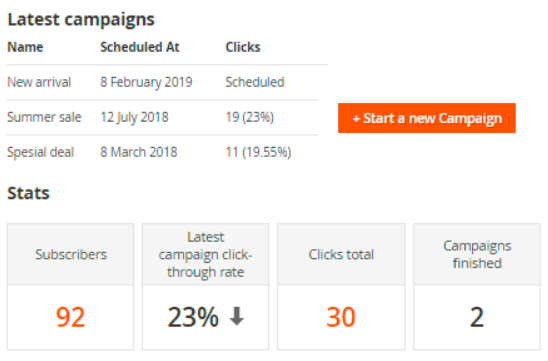Click the 12 July 2018 date
Viewport: 548px width, 361px height.
(134, 117)
